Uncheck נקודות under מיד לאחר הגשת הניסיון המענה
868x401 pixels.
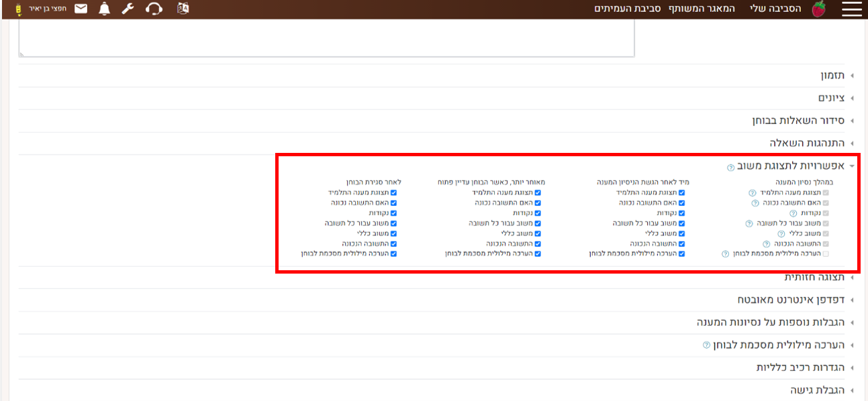[682, 213]
